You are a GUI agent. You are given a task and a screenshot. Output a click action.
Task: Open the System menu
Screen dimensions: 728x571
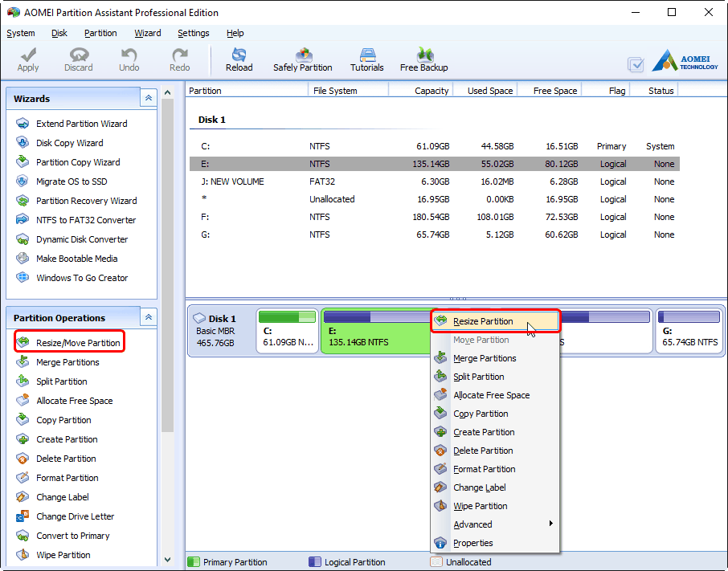[21, 33]
